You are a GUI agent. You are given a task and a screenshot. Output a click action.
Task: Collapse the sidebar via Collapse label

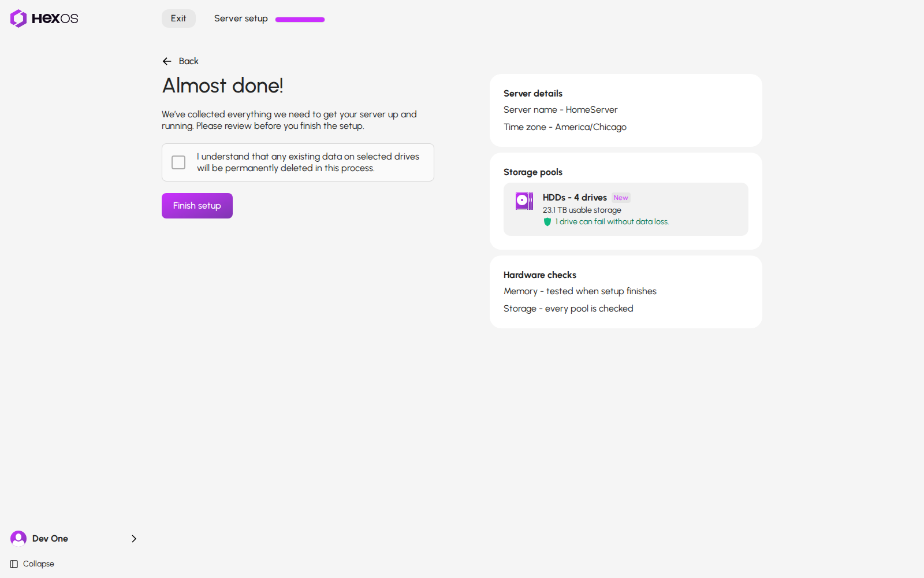click(x=39, y=564)
